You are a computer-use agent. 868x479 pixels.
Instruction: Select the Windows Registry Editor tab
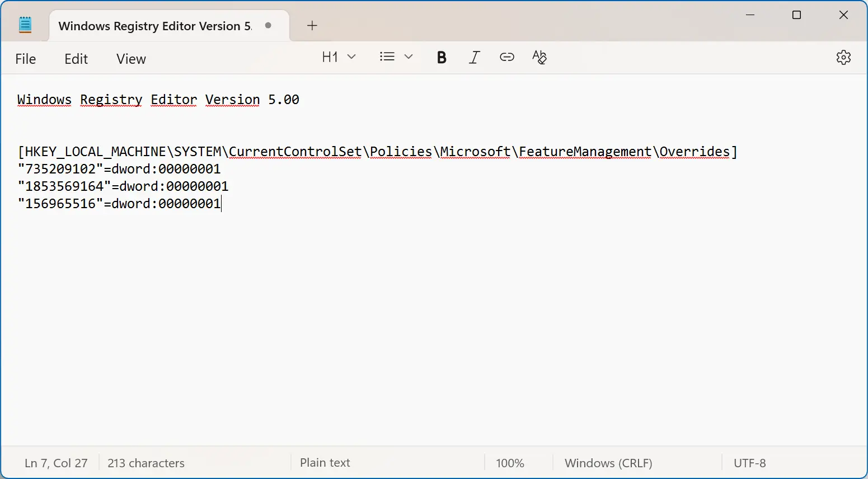coord(155,26)
